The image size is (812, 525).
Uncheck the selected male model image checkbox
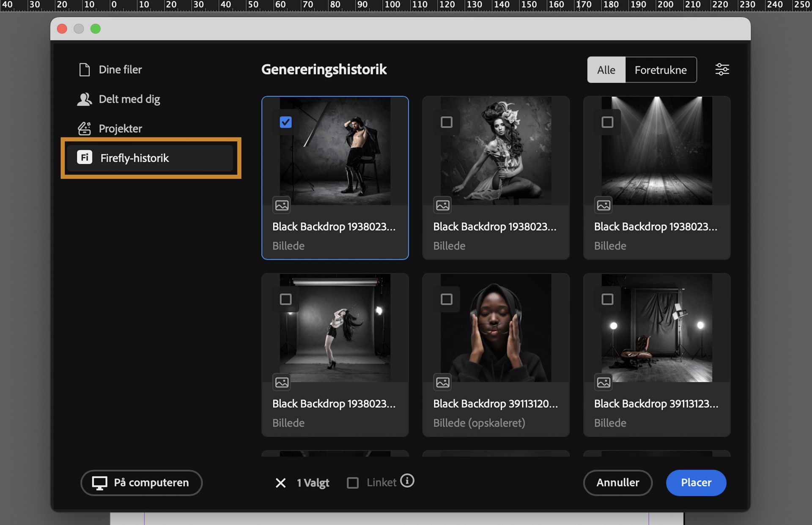tap(286, 122)
